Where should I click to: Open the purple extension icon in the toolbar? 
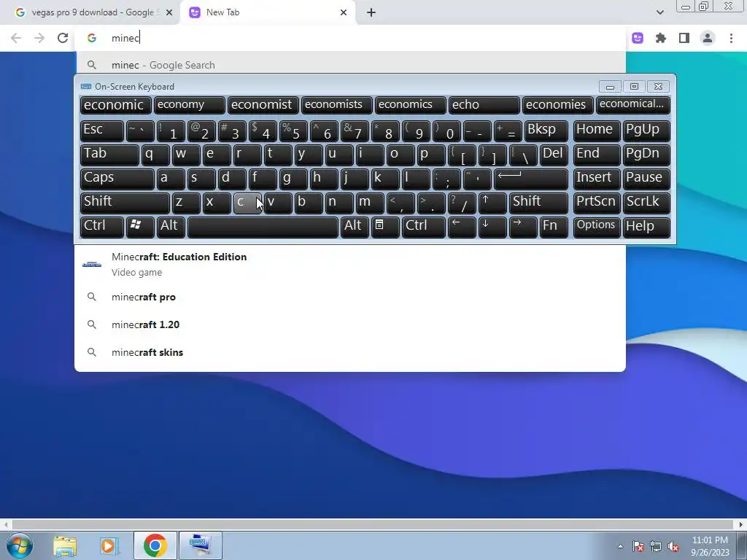click(638, 38)
